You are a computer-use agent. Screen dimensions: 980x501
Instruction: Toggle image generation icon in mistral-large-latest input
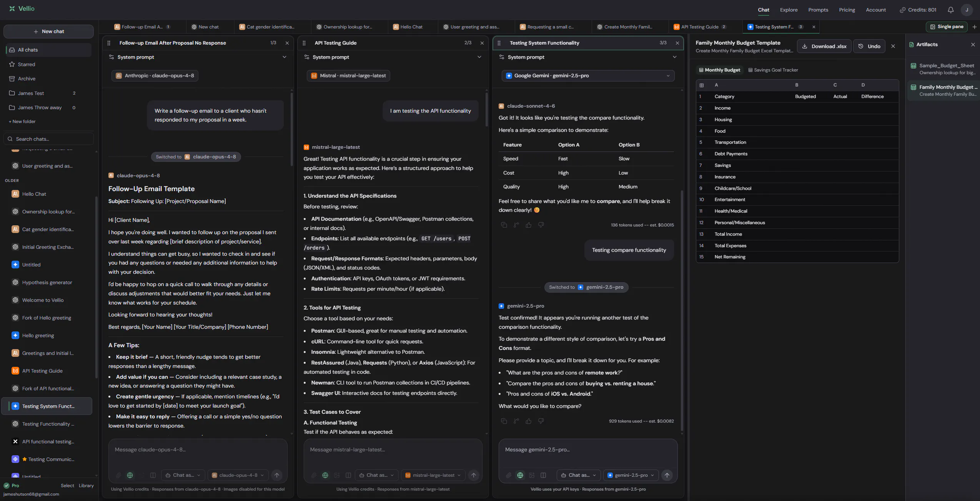click(x=337, y=475)
